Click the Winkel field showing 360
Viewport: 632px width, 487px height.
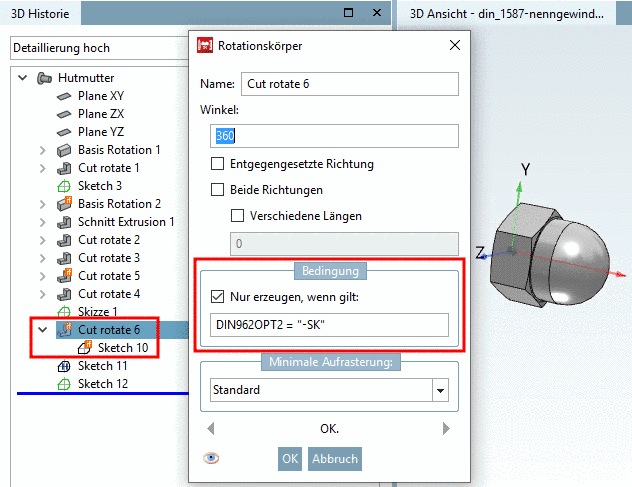coord(334,136)
